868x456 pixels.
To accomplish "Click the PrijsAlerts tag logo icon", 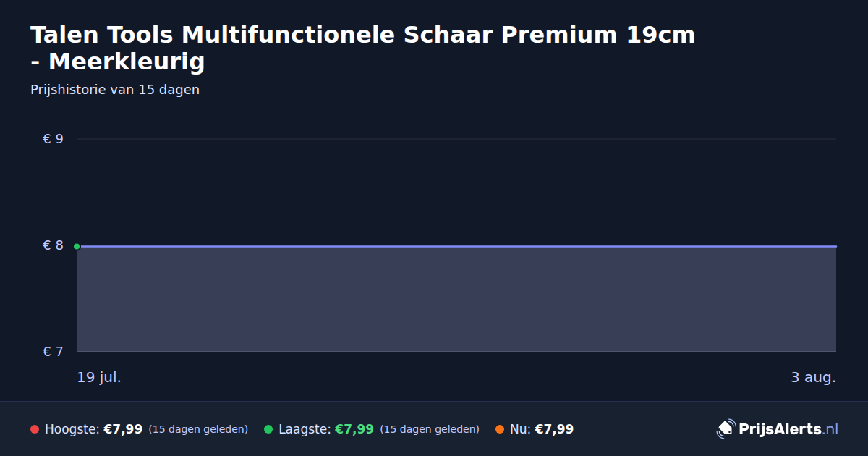I will coord(726,429).
